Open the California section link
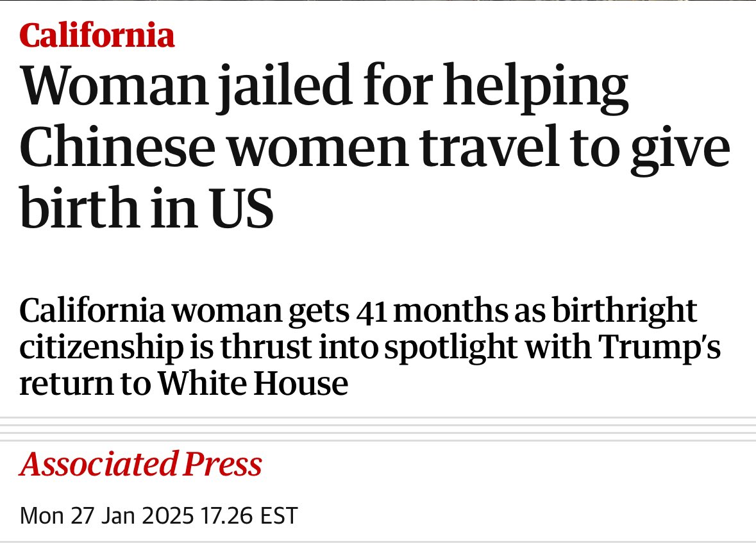The width and height of the screenshot is (756, 548). [97, 36]
